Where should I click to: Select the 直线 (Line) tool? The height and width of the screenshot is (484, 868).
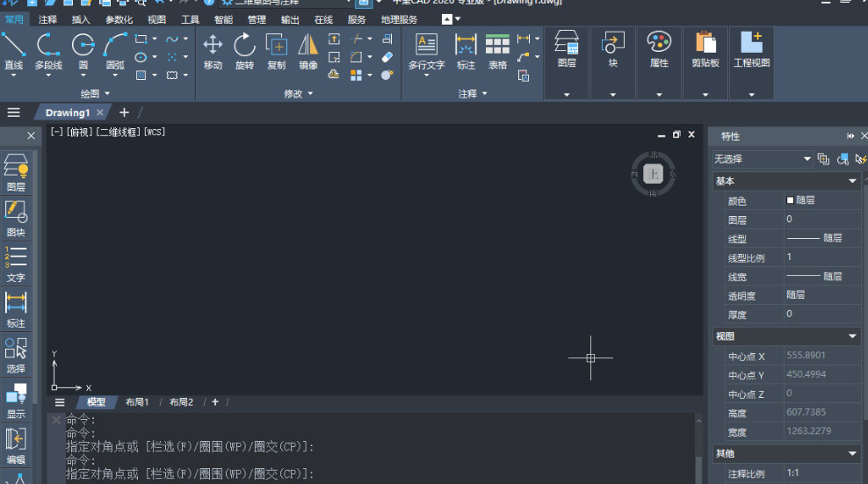click(x=13, y=50)
